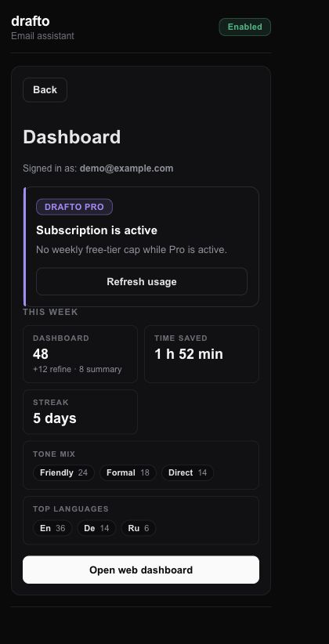Image resolution: width=329 pixels, height=644 pixels.
Task: Click the Subscription is active heading
Action: point(96,230)
